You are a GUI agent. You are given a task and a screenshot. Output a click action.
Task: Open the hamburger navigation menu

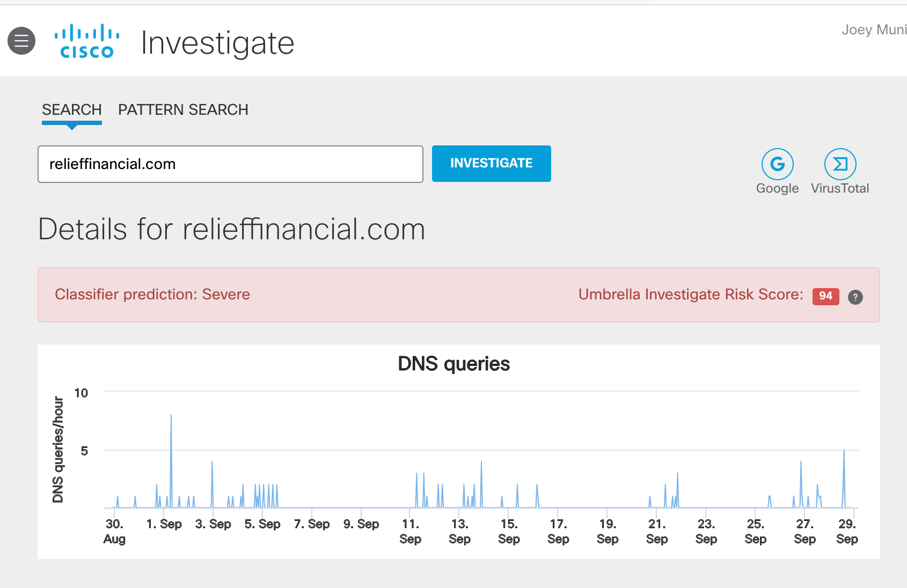[21, 41]
